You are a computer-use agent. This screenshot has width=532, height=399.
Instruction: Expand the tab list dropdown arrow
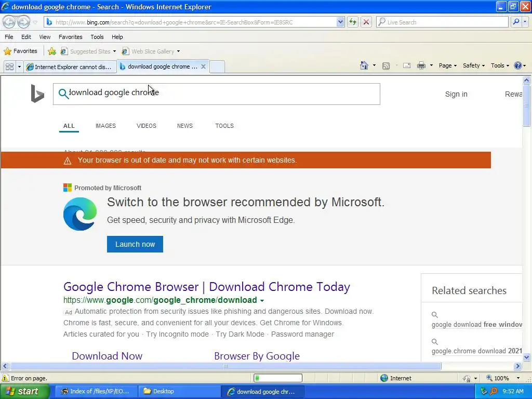coord(19,66)
